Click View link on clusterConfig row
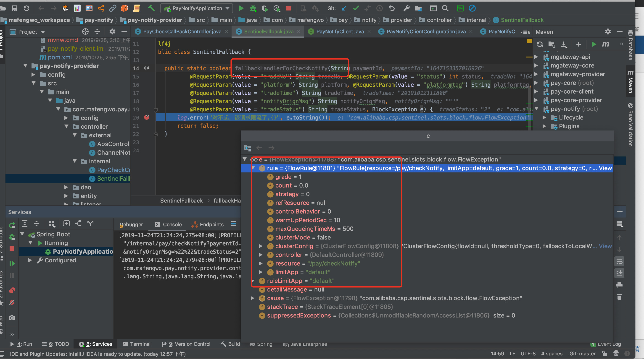Viewport: 644px width, 359px height. (x=605, y=246)
